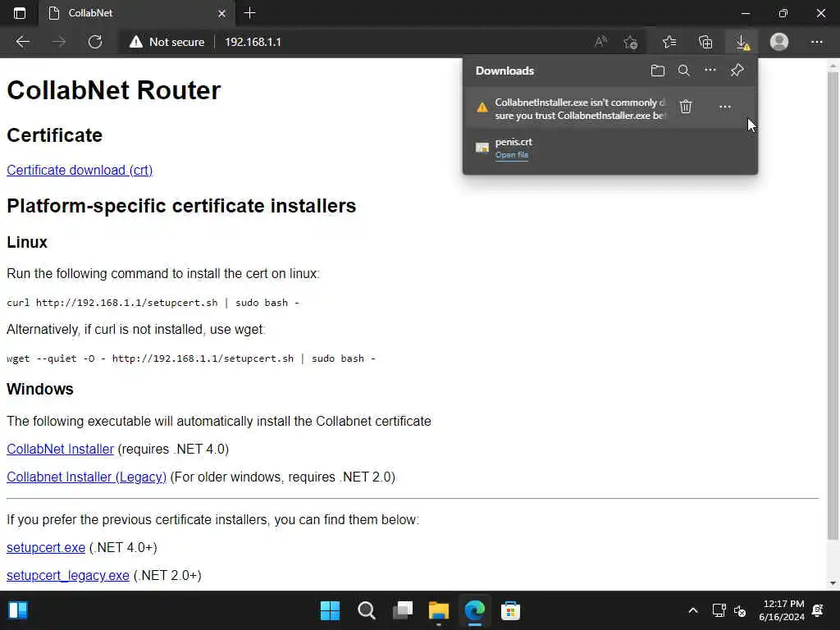Viewport: 840px width, 630px height.
Task: Open the Widgets panel on the taskbar
Action: pos(18,610)
